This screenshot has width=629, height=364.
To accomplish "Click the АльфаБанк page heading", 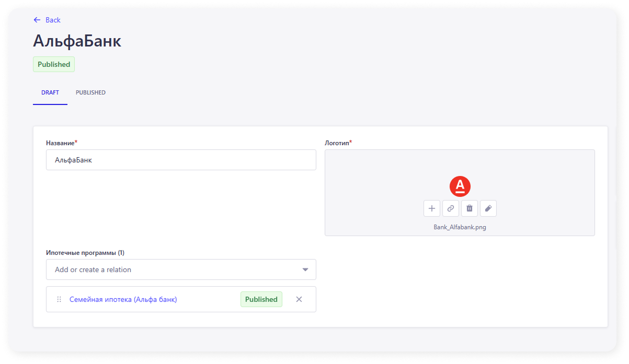I will click(x=77, y=41).
